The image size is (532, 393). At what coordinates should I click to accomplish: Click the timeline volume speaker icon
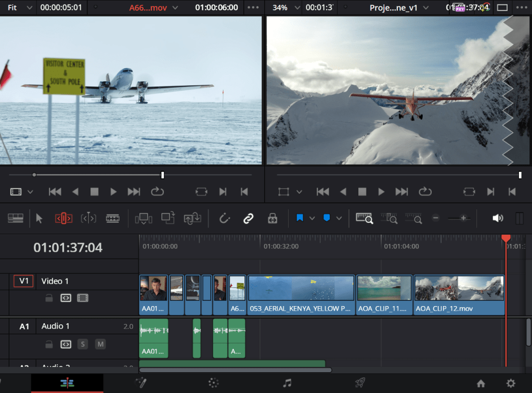498,219
